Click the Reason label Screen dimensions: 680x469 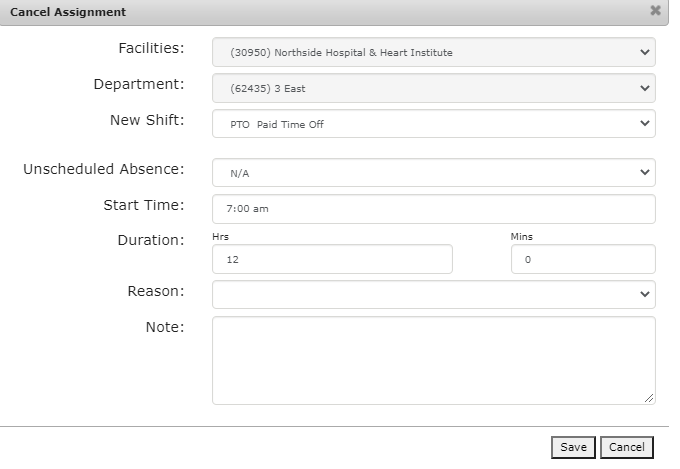click(x=156, y=291)
